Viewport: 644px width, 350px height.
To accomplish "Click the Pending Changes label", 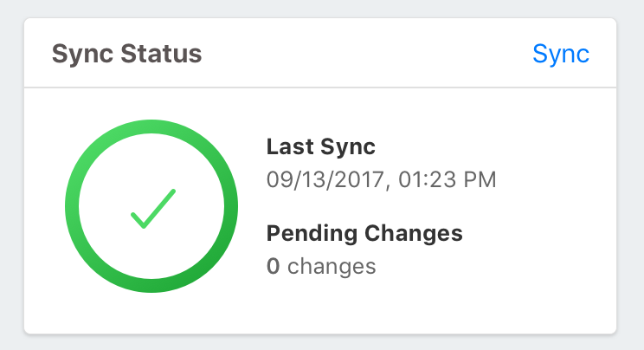I will tap(364, 233).
